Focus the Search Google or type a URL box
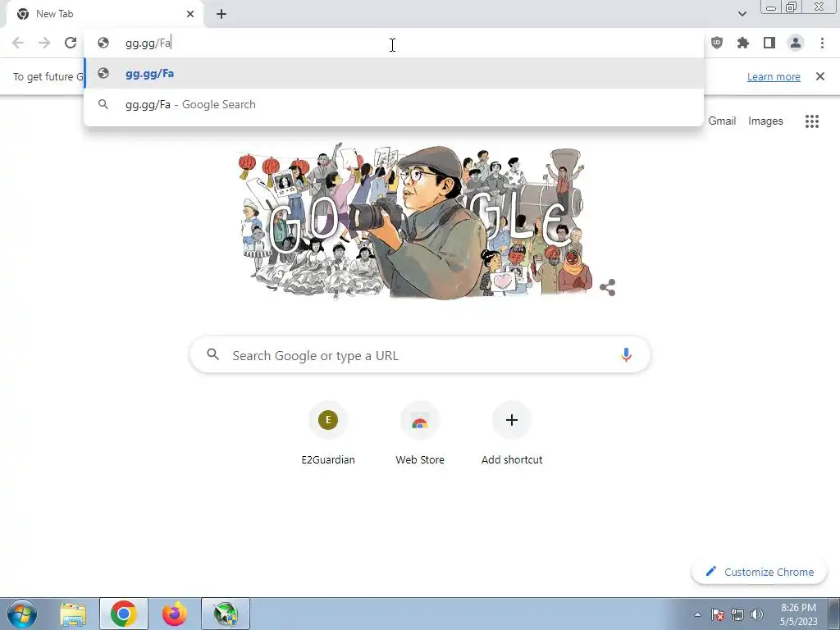The width and height of the screenshot is (840, 630). (420, 354)
